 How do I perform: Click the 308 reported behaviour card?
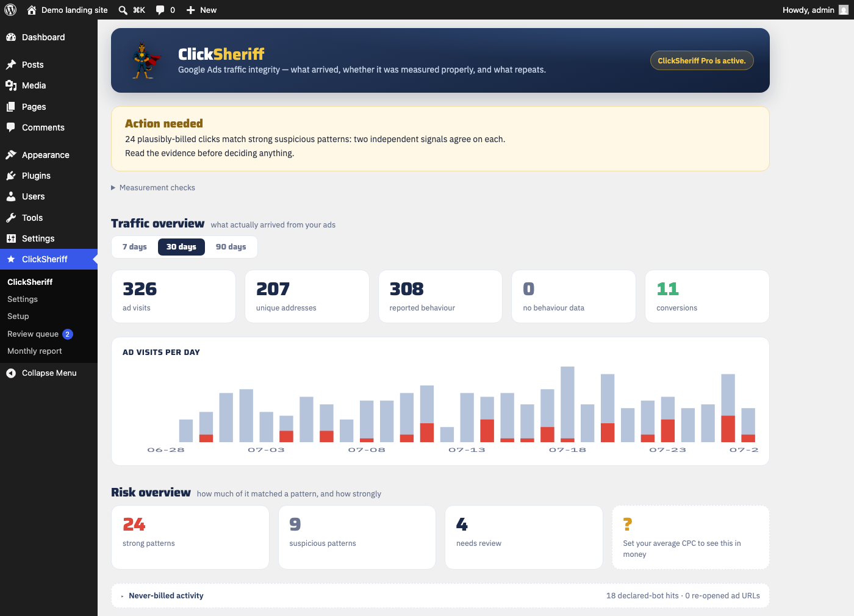[x=440, y=296]
